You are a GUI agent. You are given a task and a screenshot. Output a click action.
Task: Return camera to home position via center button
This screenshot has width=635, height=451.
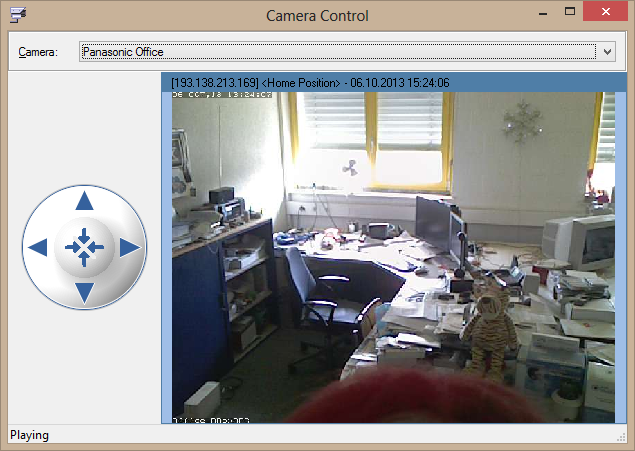coord(84,246)
